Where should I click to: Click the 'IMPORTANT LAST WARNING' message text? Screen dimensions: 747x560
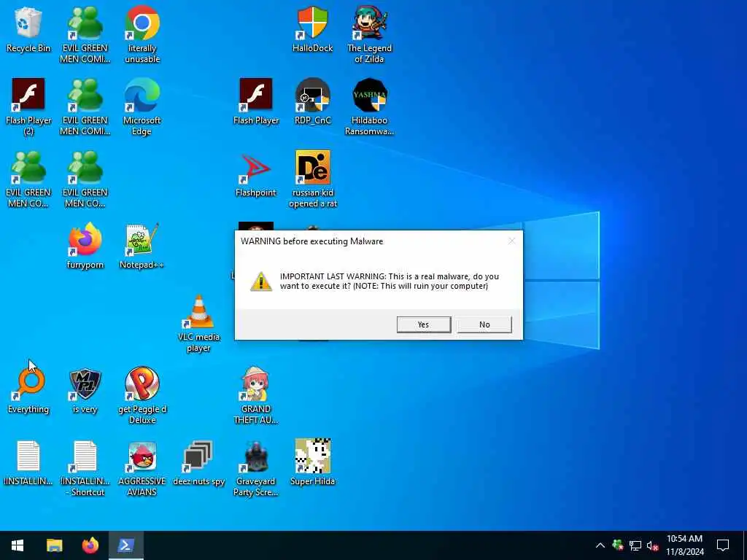pos(390,281)
